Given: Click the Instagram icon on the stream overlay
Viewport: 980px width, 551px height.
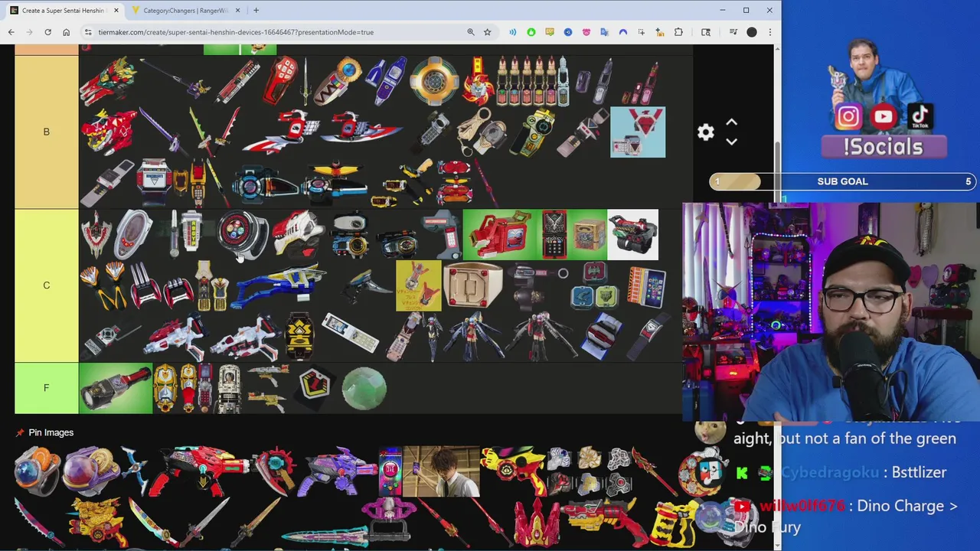Looking at the screenshot, I should click(x=848, y=117).
